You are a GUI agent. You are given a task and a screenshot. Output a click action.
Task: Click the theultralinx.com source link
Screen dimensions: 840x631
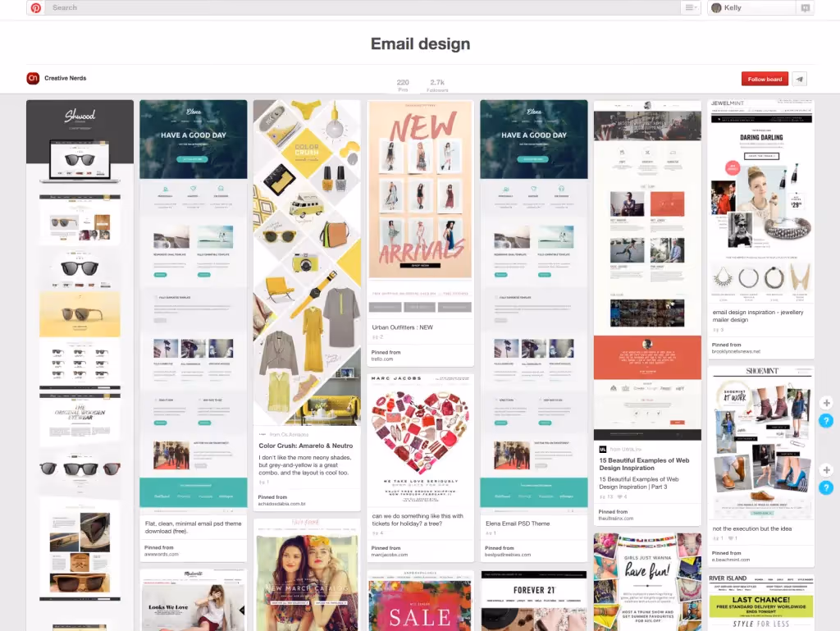click(x=615, y=518)
